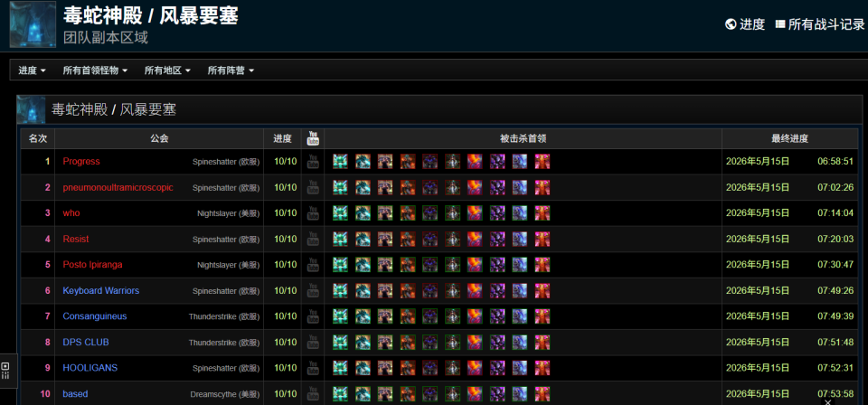Open the Posto Ipiranga guild link
Screen dimensions: 868x405
(92, 265)
